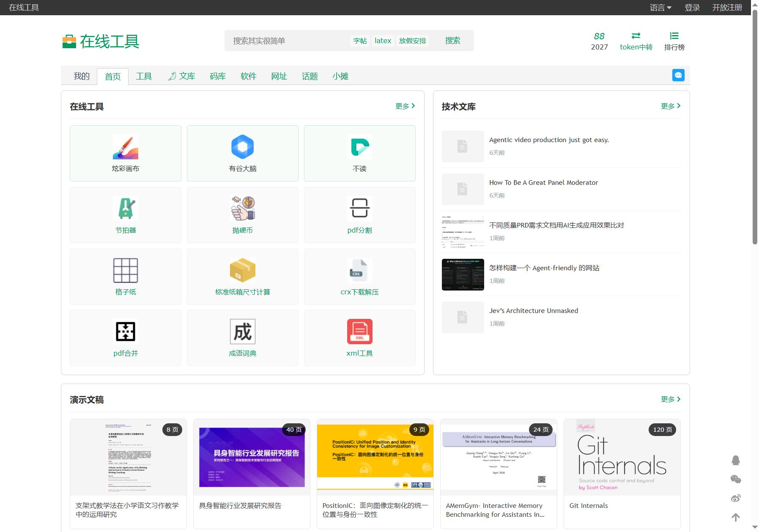Open the 标准纸箱尺寸计算 box icon
759x532 pixels.
pos(243,270)
